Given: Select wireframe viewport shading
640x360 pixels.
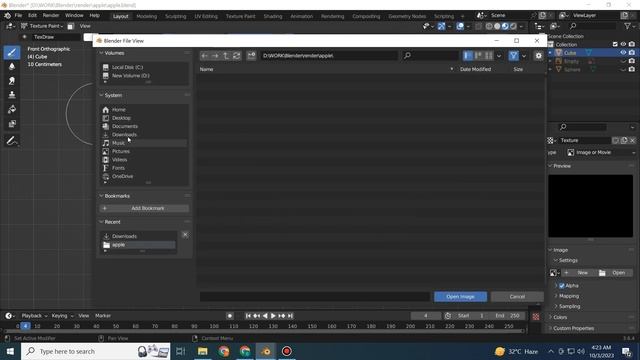Looking at the screenshot, I should (x=489, y=26).
